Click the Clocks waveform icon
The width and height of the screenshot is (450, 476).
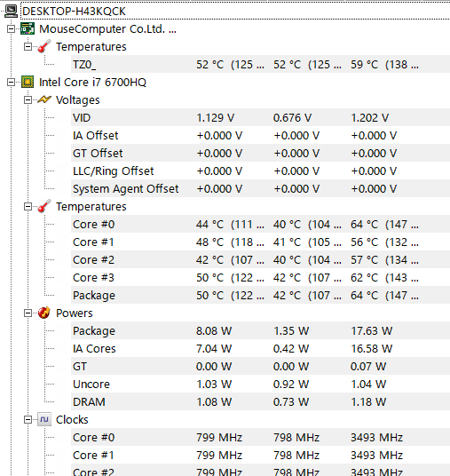tap(44, 419)
